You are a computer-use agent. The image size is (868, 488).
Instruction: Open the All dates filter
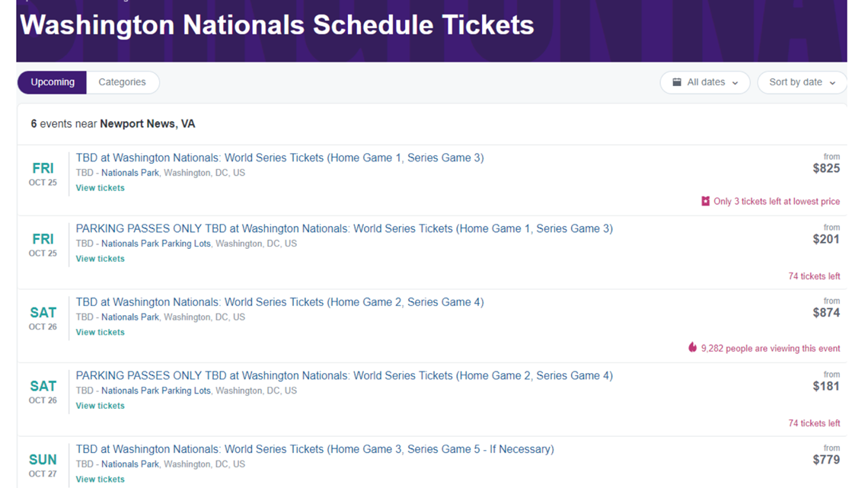[705, 82]
